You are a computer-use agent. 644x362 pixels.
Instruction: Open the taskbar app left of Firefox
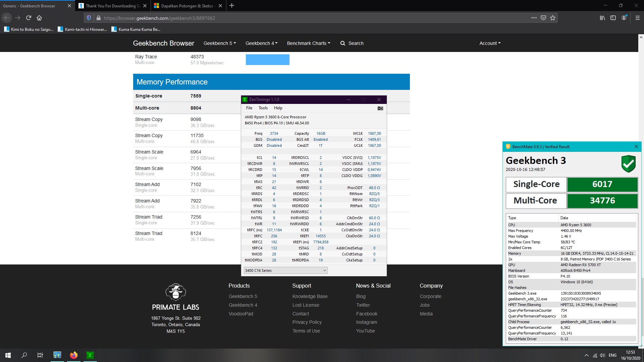57,355
